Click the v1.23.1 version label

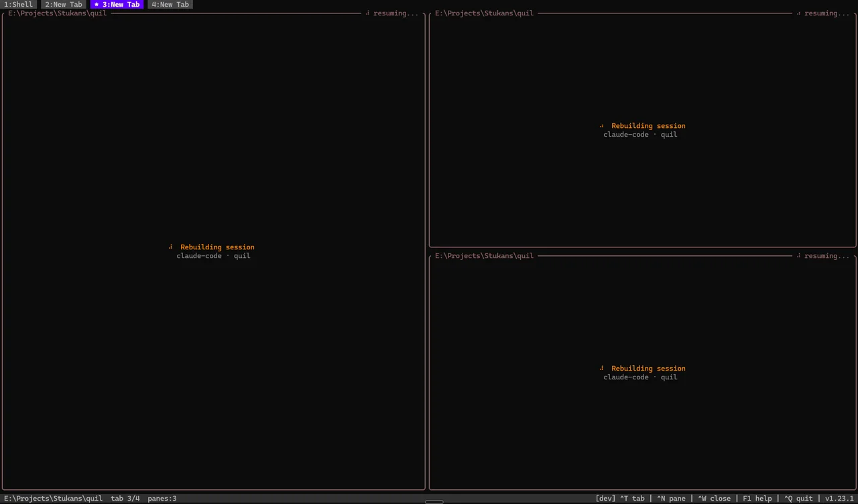[x=839, y=499]
